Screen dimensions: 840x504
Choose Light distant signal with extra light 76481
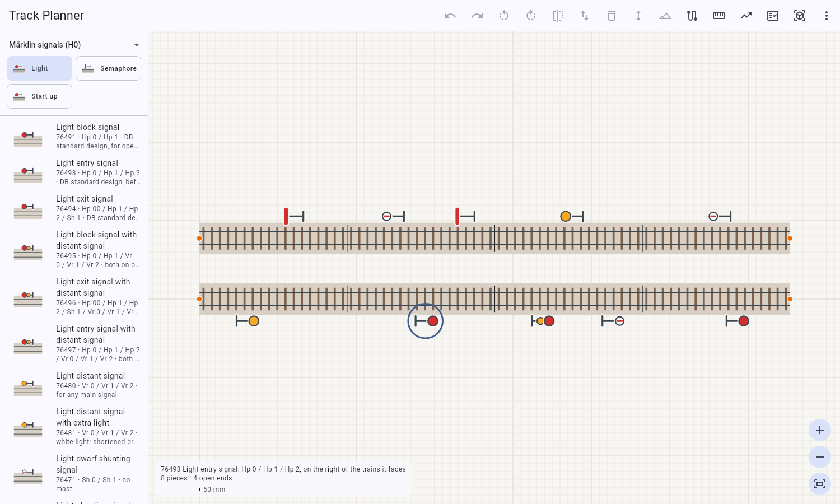(74, 427)
